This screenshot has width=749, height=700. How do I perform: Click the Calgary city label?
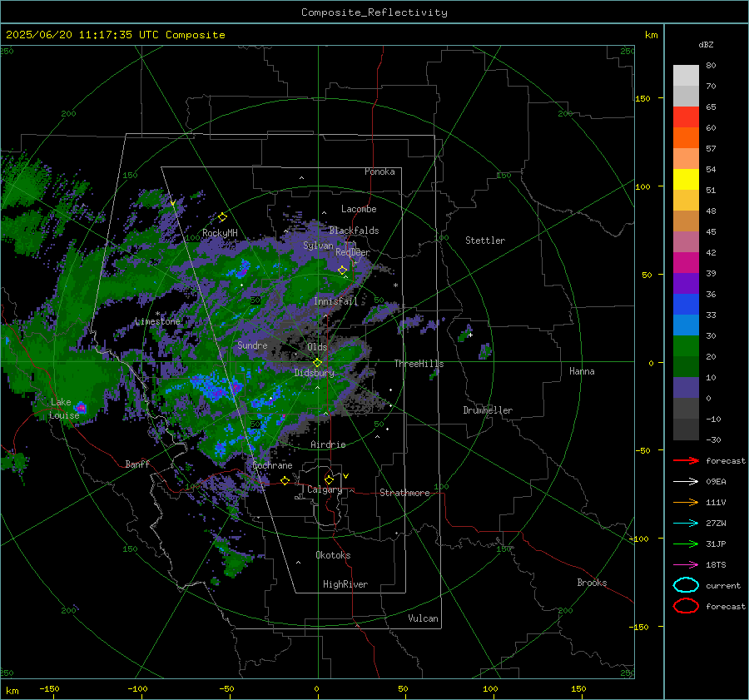click(325, 489)
